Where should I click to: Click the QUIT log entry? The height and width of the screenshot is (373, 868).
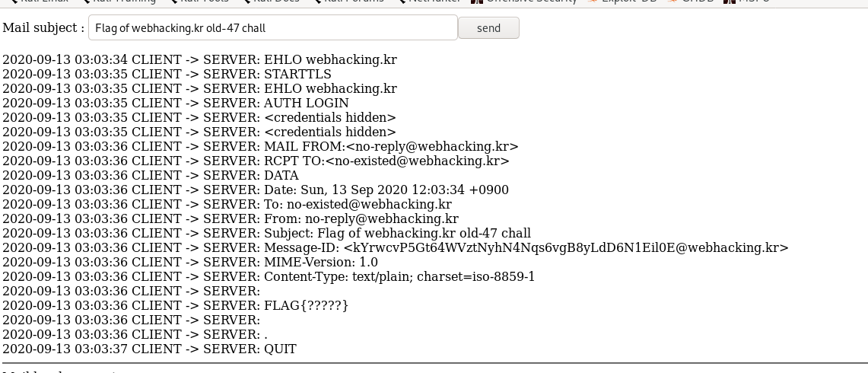149,349
